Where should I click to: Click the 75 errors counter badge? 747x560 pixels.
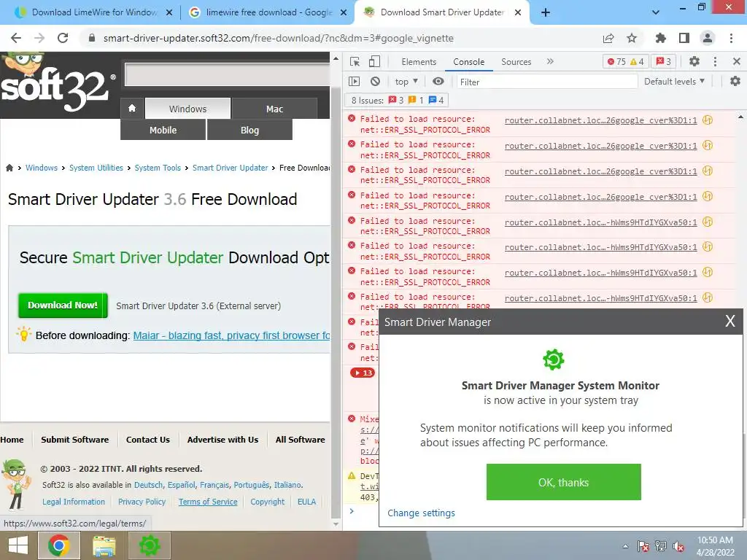click(616, 61)
